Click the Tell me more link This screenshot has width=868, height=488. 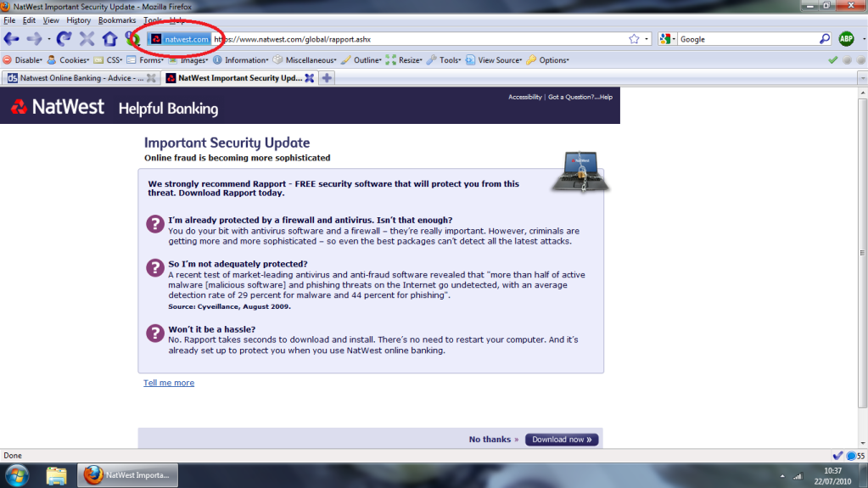[169, 383]
